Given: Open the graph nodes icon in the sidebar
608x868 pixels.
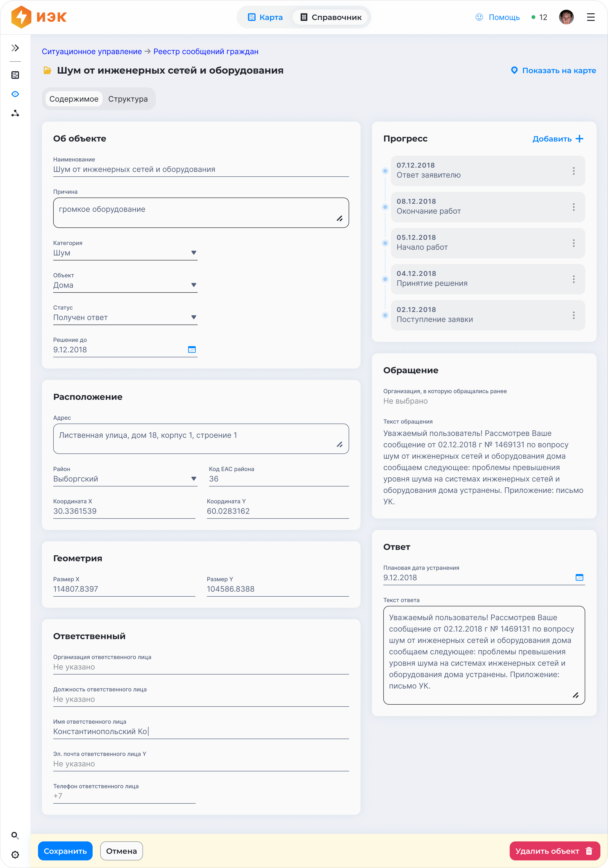Looking at the screenshot, I should 15,113.
